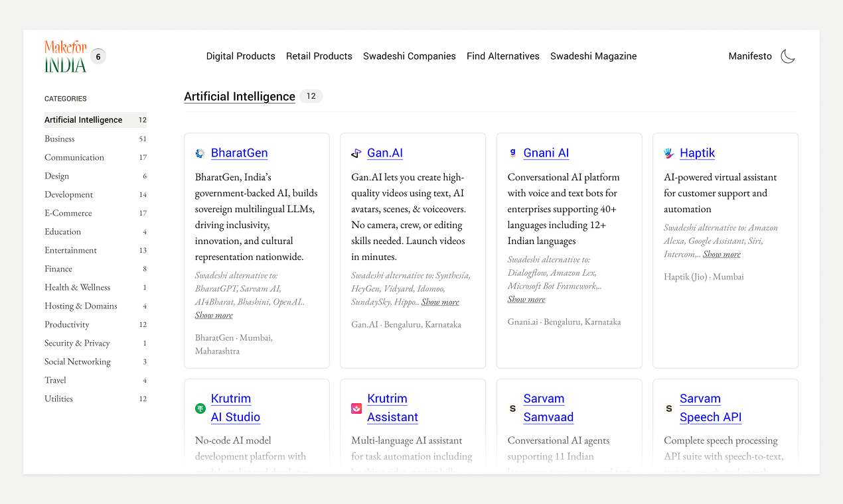Click the Make for India logo
The image size is (843, 504).
(x=66, y=56)
